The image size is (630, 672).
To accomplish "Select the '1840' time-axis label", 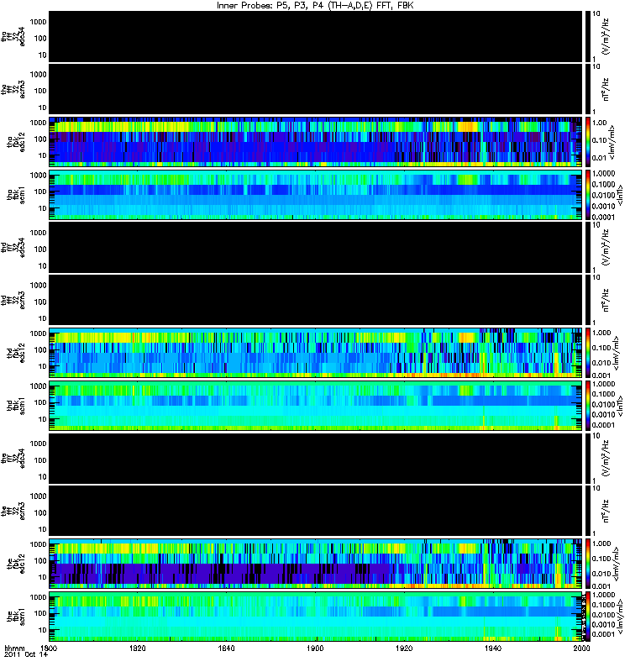I will pos(226,648).
